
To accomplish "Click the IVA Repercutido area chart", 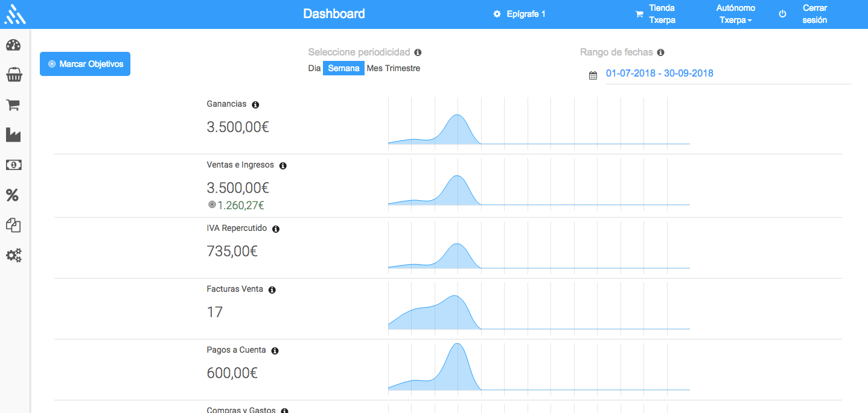I will 538,248.
